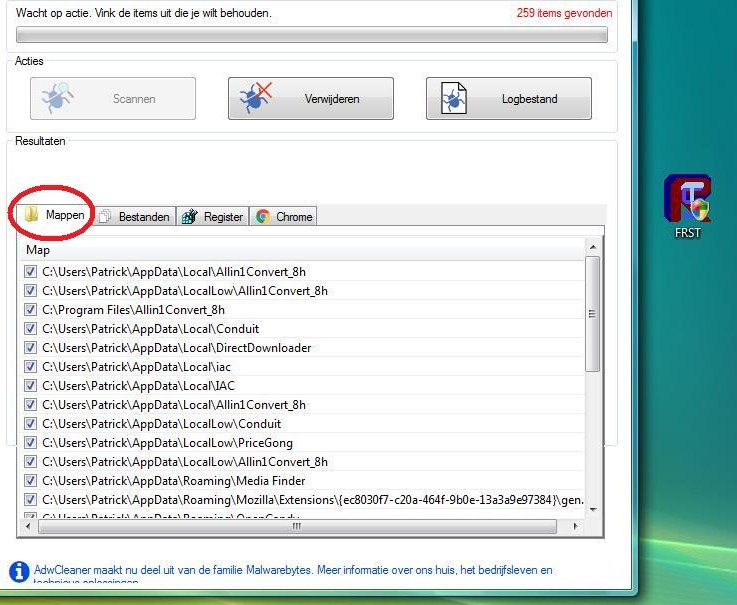Toggle checkbox for Program Files\Allin1Convert_8h
737x605 pixels.
(x=31, y=310)
